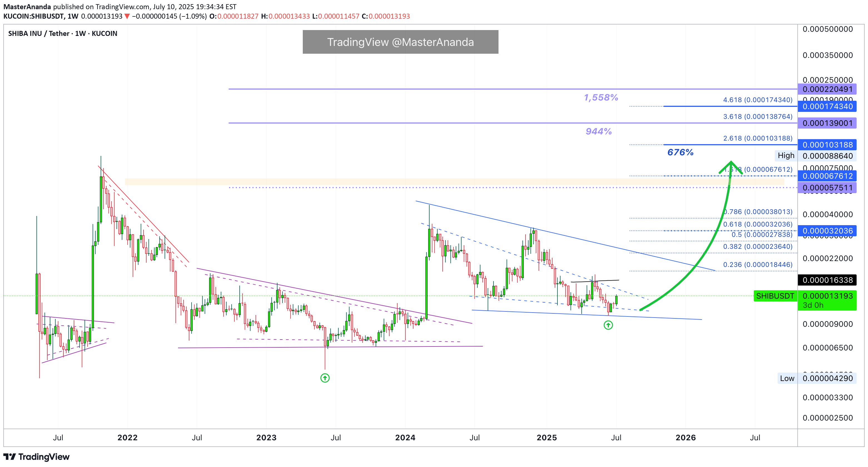This screenshot has height=467, width=868.
Task: Click the 0.000022000 price axis tick
Action: [x=828, y=258]
